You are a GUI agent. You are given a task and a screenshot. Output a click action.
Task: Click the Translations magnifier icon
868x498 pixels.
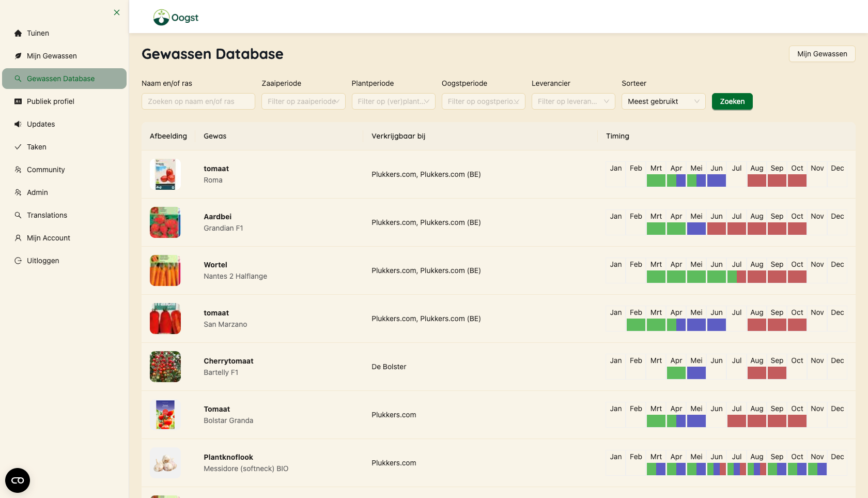click(18, 215)
